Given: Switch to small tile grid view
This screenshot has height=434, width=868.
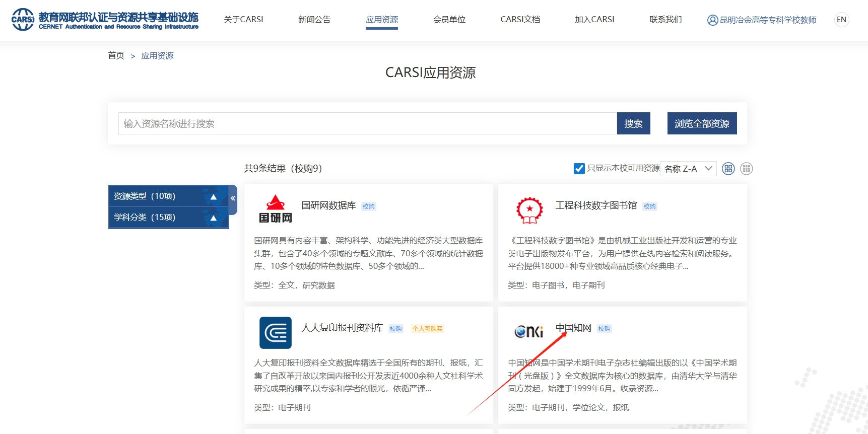Looking at the screenshot, I should pyautogui.click(x=747, y=169).
